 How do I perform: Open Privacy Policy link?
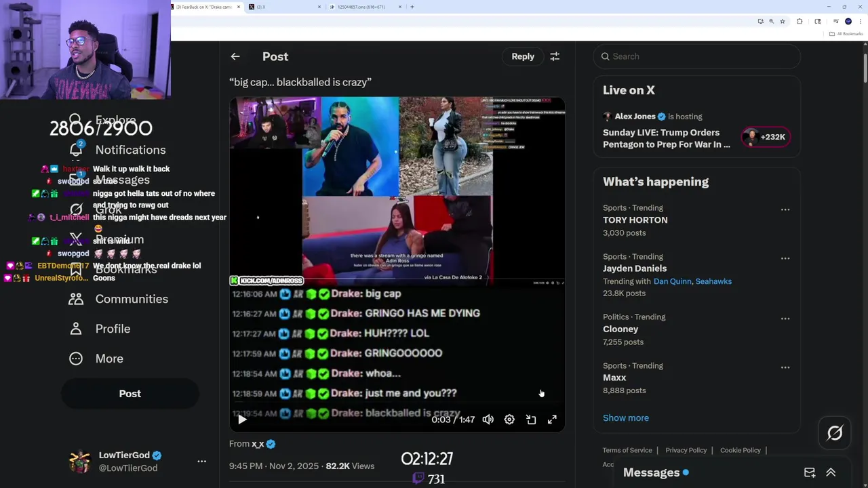[686, 450]
